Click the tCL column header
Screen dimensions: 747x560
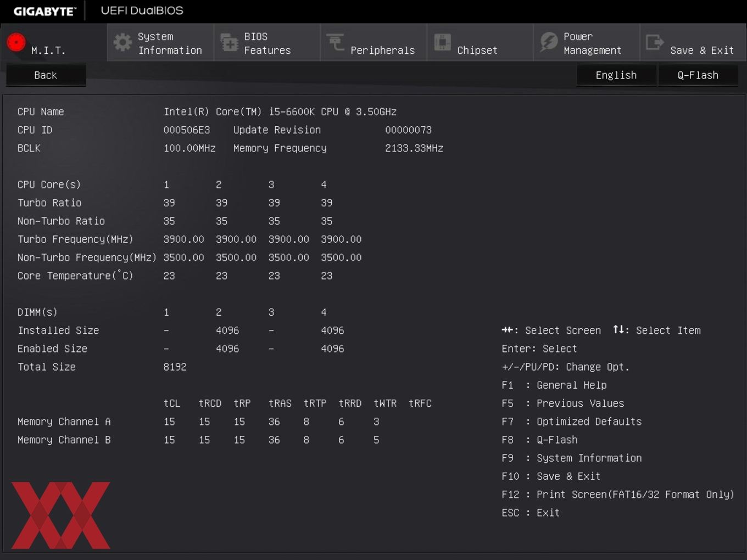172,403
